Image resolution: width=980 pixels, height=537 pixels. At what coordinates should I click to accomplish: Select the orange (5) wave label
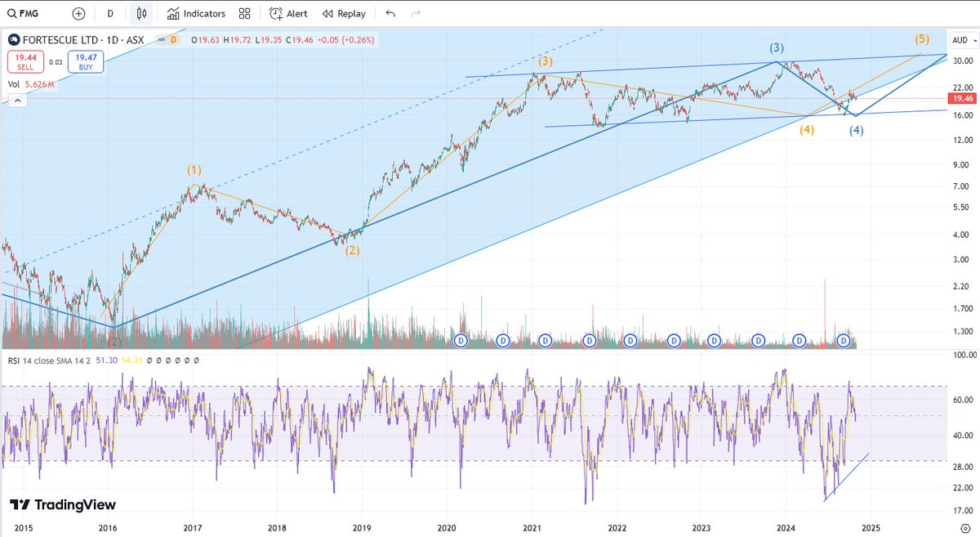pos(921,39)
